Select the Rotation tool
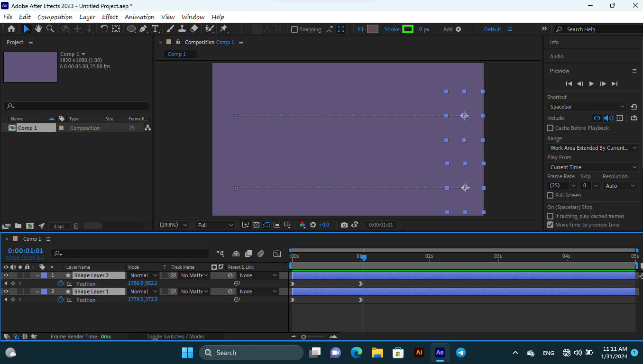This screenshot has height=364, width=643. 104,29
